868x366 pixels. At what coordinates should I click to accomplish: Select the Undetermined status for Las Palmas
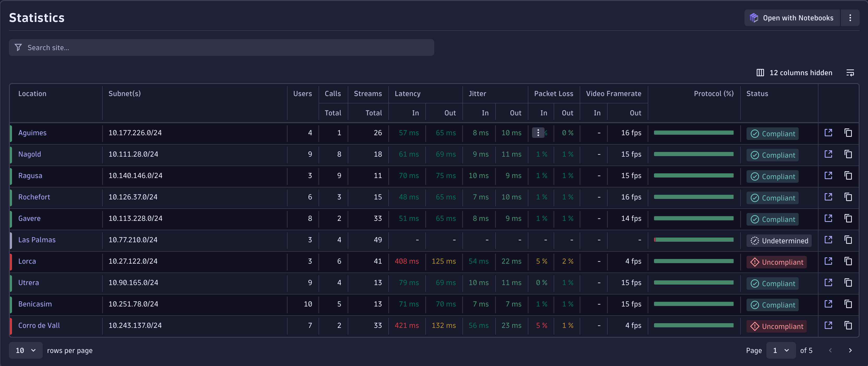(779, 240)
